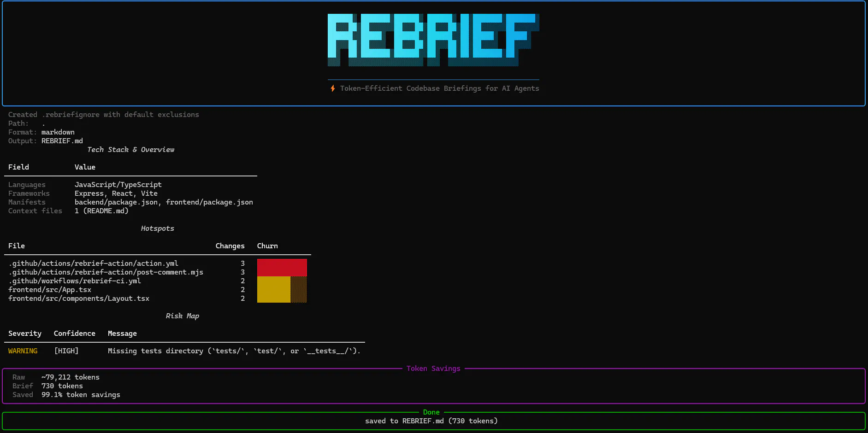Click the 'JavaScript/TypeScript' value

pyautogui.click(x=118, y=185)
